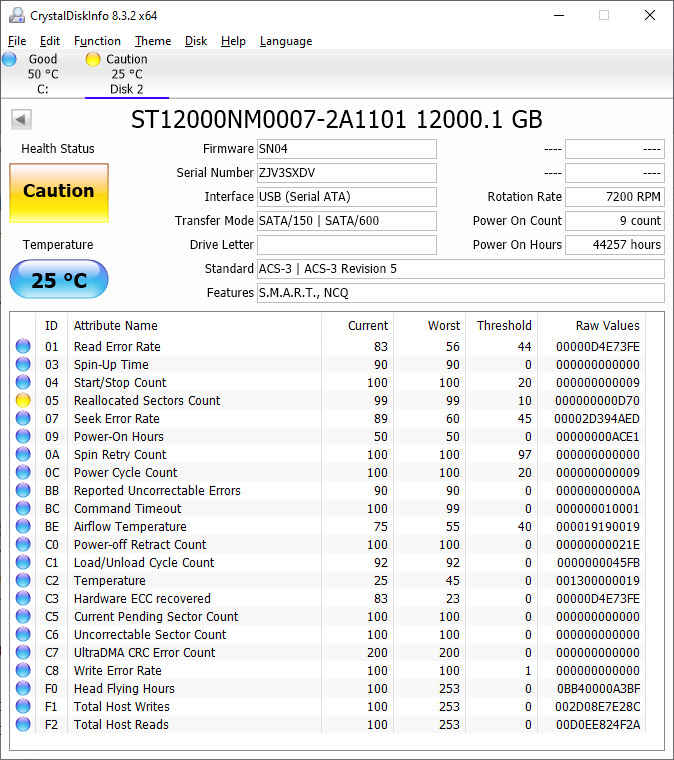Click the status orb for Uncorrectable Sector Count
The image size is (674, 760).
click(x=23, y=634)
